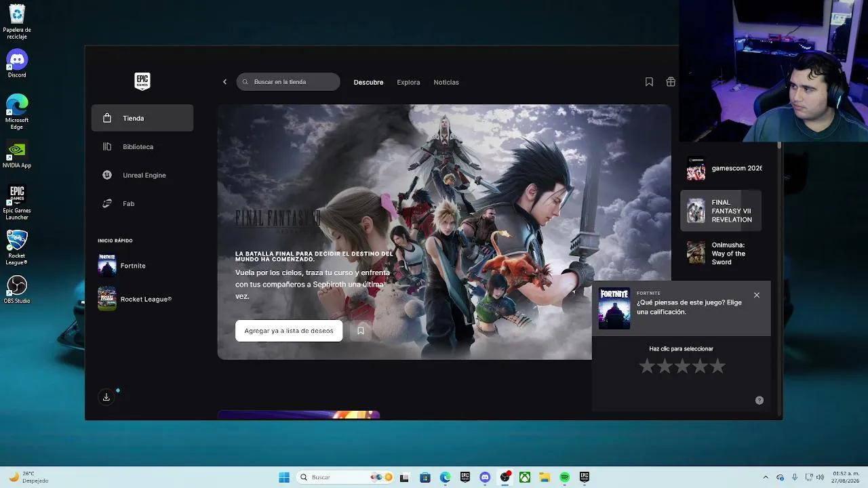Viewport: 868px width, 488px height.
Task: Select the OBS Studio desktop shortcut
Action: pos(17,289)
